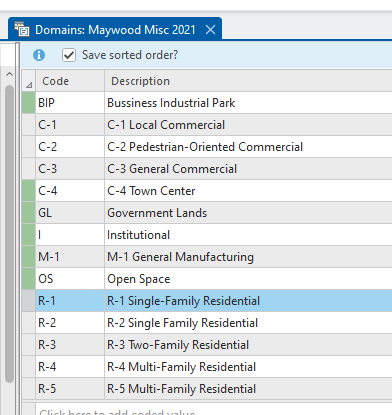Select row header for GL row
The height and width of the screenshot is (415, 392).
[x=29, y=213]
